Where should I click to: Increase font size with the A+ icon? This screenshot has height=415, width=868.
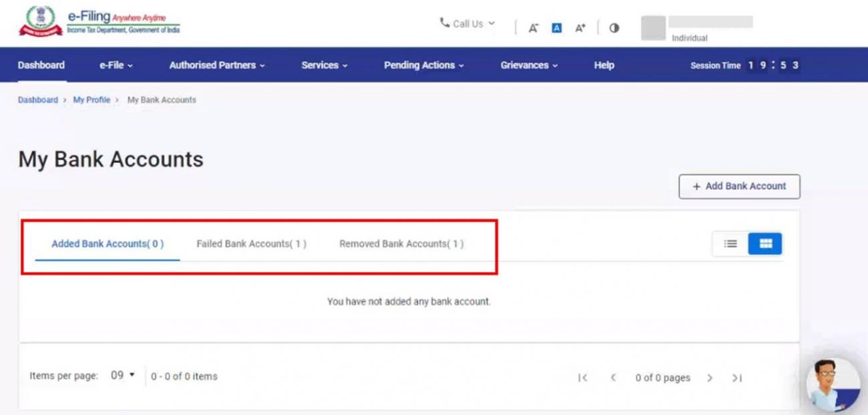[x=579, y=27]
